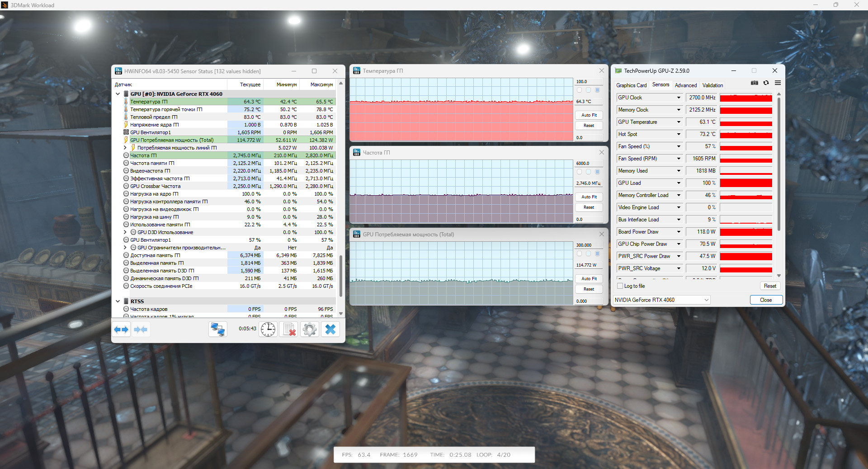Open the NVIDIA GeForce RTX 4060 device selector

661,300
